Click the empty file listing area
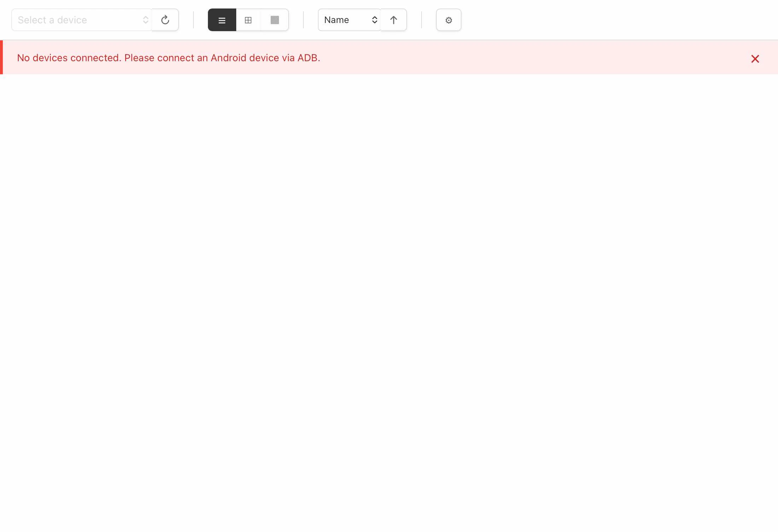778x532 pixels. coord(389,283)
